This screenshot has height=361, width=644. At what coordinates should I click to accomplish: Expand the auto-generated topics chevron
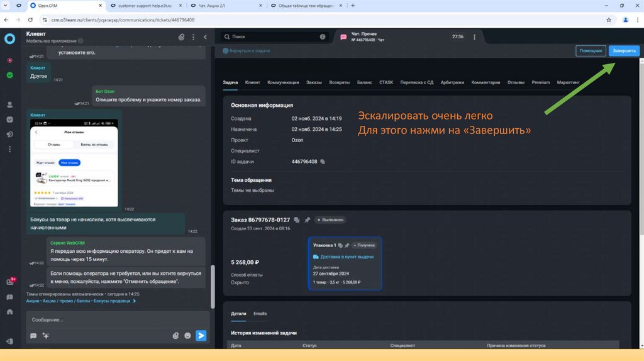click(134, 301)
